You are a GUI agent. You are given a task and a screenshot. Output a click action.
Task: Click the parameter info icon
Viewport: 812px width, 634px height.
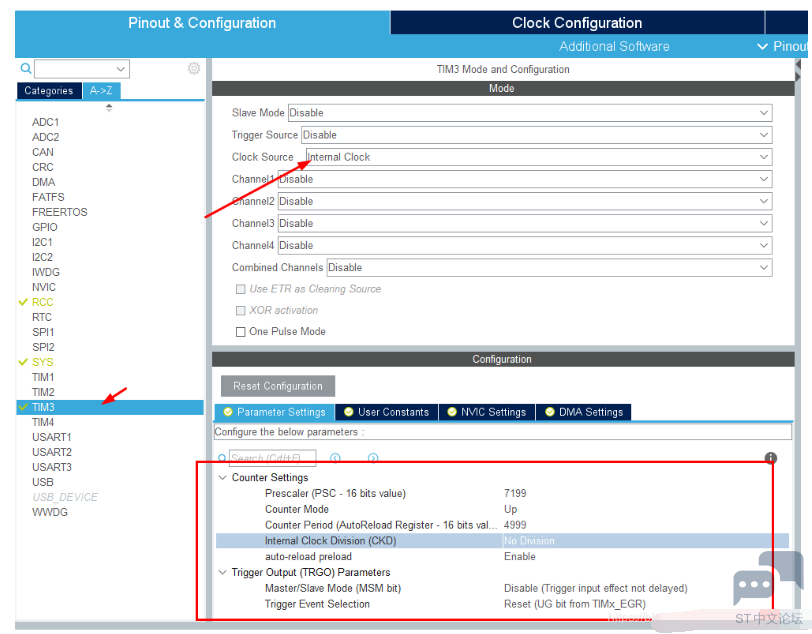coord(771,458)
